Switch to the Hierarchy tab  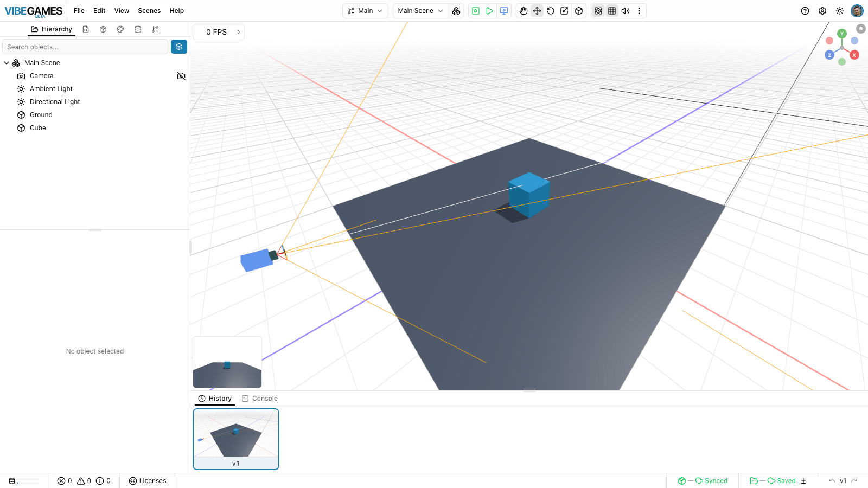[52, 29]
